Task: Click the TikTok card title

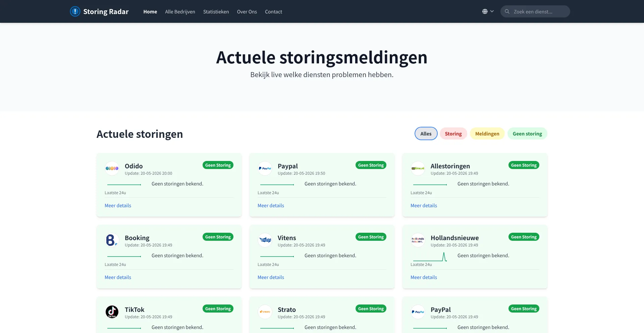Action: (135, 310)
